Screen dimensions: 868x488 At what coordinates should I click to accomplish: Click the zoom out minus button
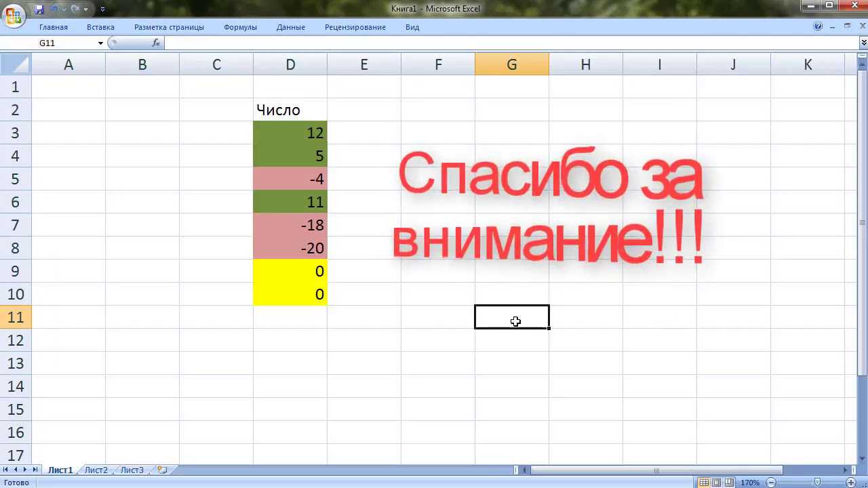click(771, 483)
